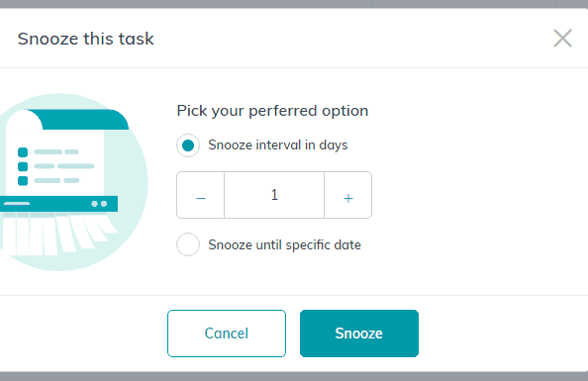Click the "Snooze interval in days" label text
This screenshot has height=381, width=588.
278,145
